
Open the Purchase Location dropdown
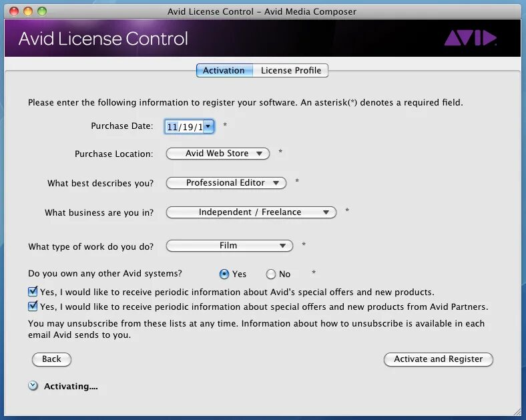click(218, 154)
